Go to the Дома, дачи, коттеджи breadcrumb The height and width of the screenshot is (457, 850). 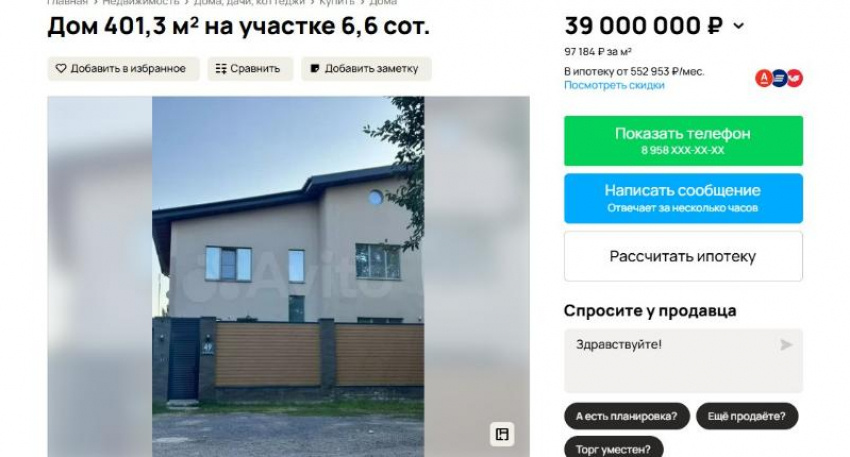coord(249,2)
